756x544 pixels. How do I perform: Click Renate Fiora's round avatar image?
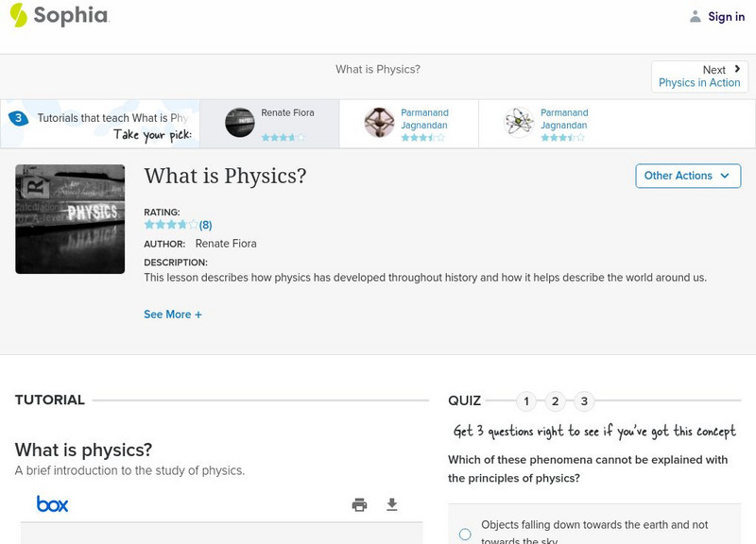click(x=240, y=123)
